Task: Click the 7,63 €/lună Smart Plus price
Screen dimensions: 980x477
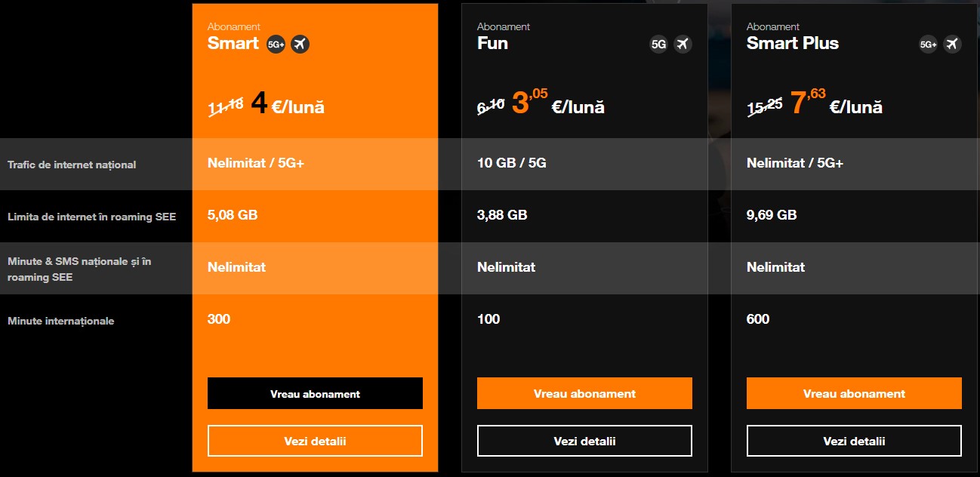Action: click(x=837, y=103)
